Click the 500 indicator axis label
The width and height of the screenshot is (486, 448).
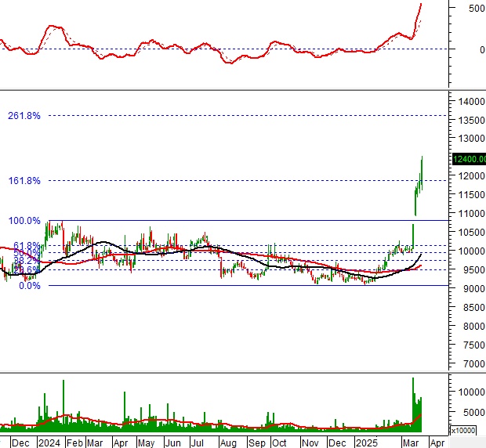[477, 9]
